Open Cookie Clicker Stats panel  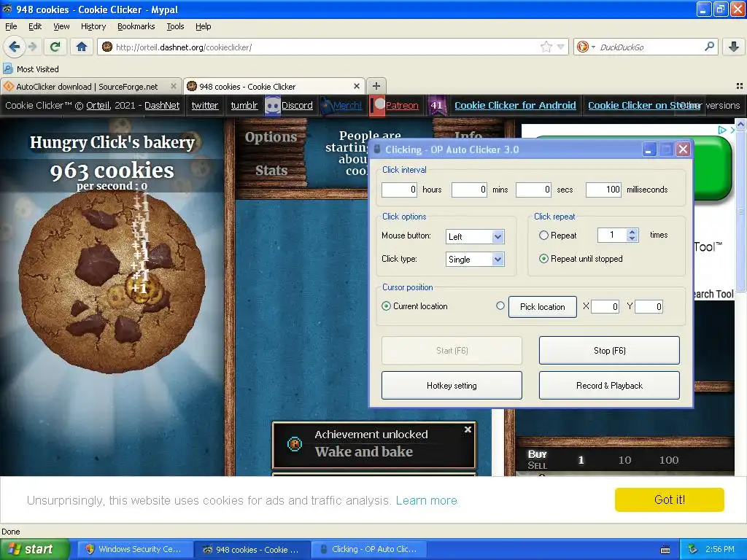271,171
